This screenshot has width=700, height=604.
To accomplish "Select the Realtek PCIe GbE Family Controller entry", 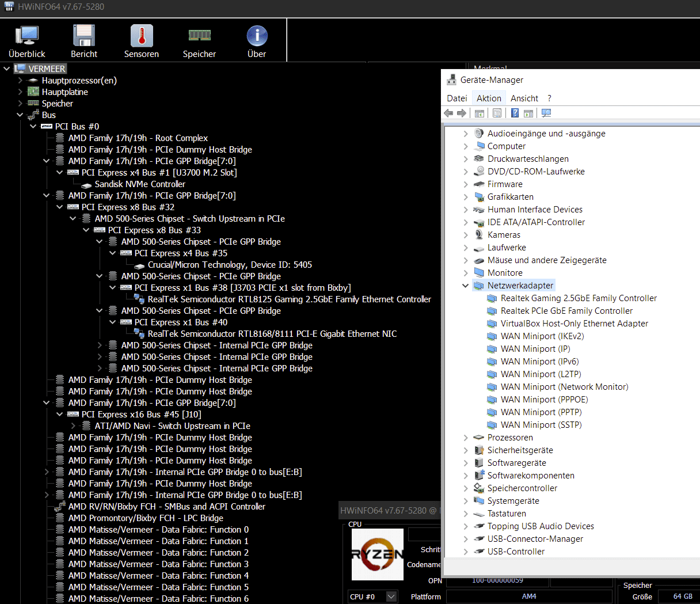I will click(566, 311).
